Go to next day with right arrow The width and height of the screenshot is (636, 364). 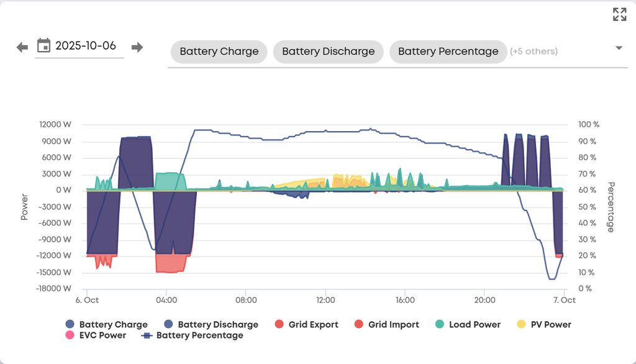(x=137, y=47)
